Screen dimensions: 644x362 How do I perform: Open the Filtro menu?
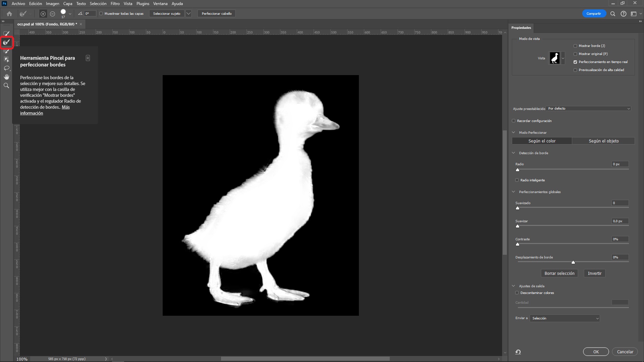tap(115, 4)
